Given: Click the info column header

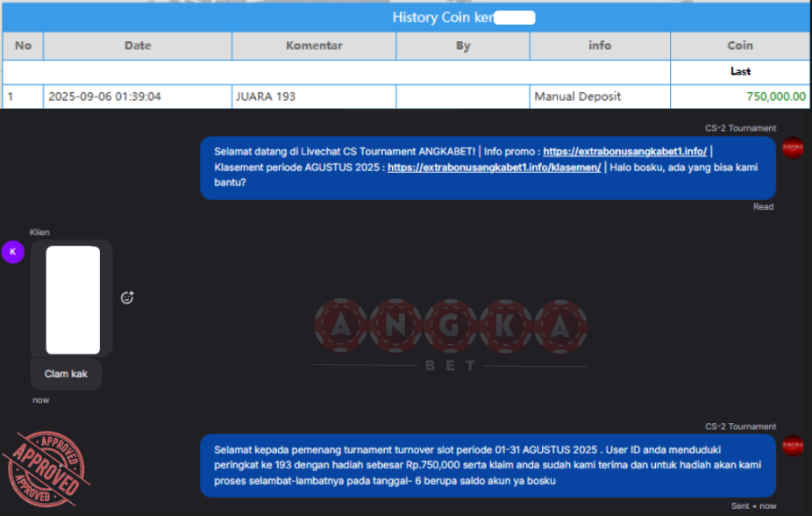Looking at the screenshot, I should coord(600,46).
